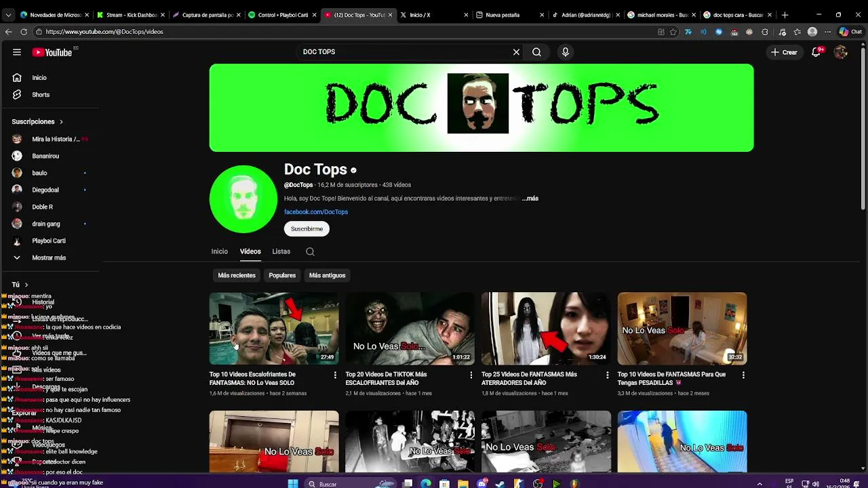Open Steam from the taskbar
The width and height of the screenshot is (868, 488).
click(x=500, y=484)
